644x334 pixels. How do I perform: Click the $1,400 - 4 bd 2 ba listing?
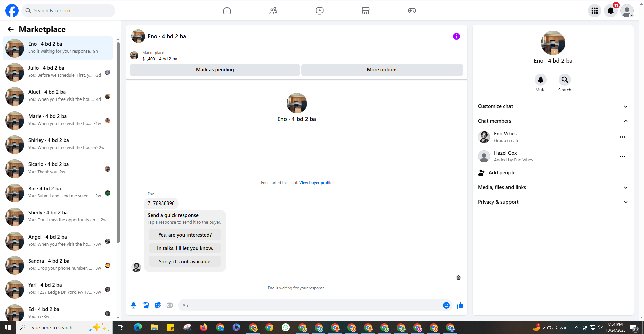(x=160, y=59)
